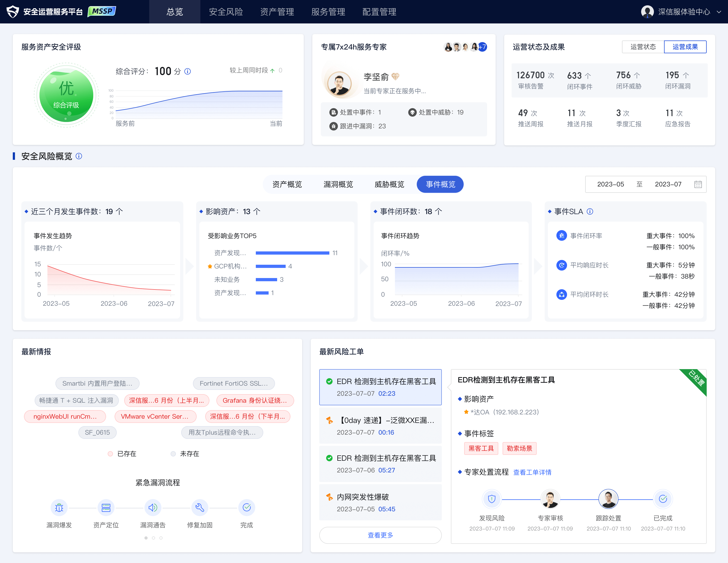Select the 运营成果 toggle button
This screenshot has width=728, height=563.
tap(685, 47)
